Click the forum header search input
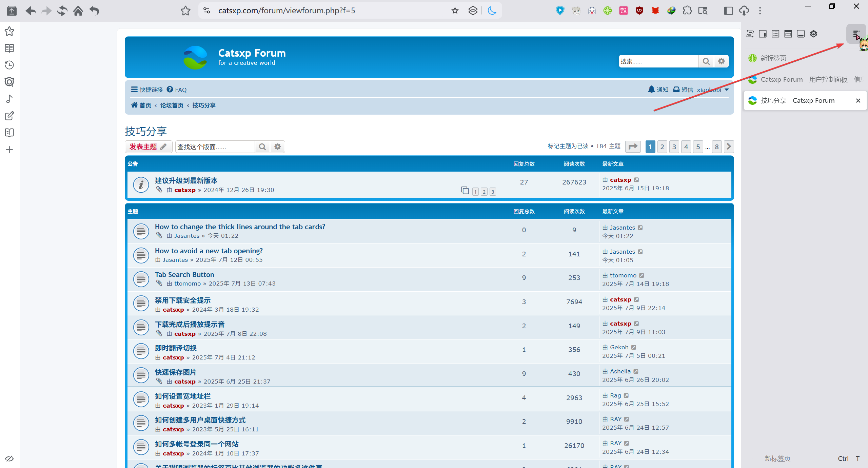The image size is (868, 468). point(658,61)
